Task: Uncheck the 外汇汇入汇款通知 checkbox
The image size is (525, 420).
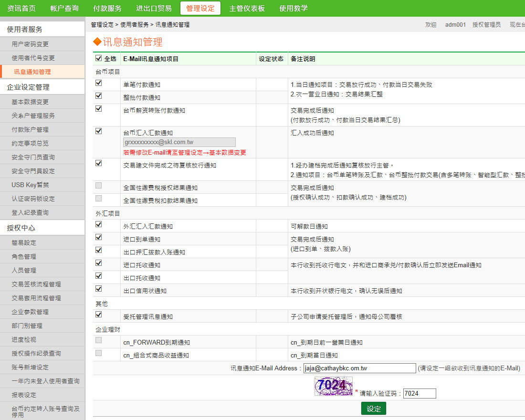Action: point(99,224)
